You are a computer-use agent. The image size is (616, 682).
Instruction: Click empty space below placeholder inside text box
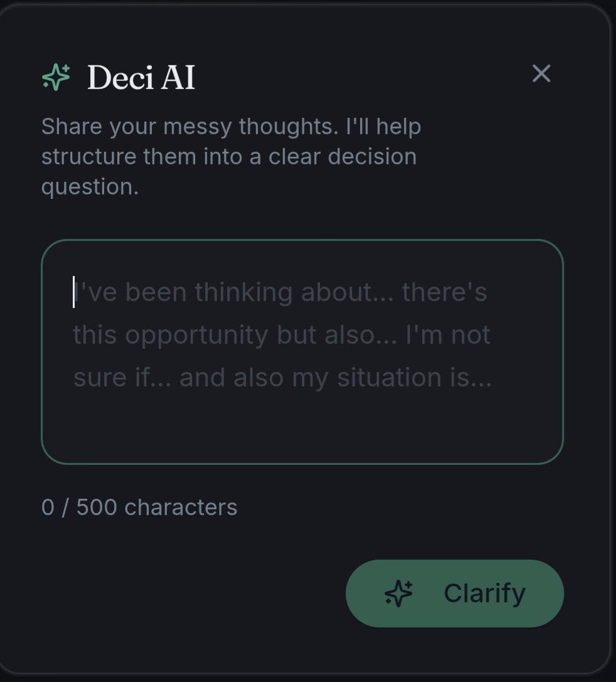[x=302, y=427]
